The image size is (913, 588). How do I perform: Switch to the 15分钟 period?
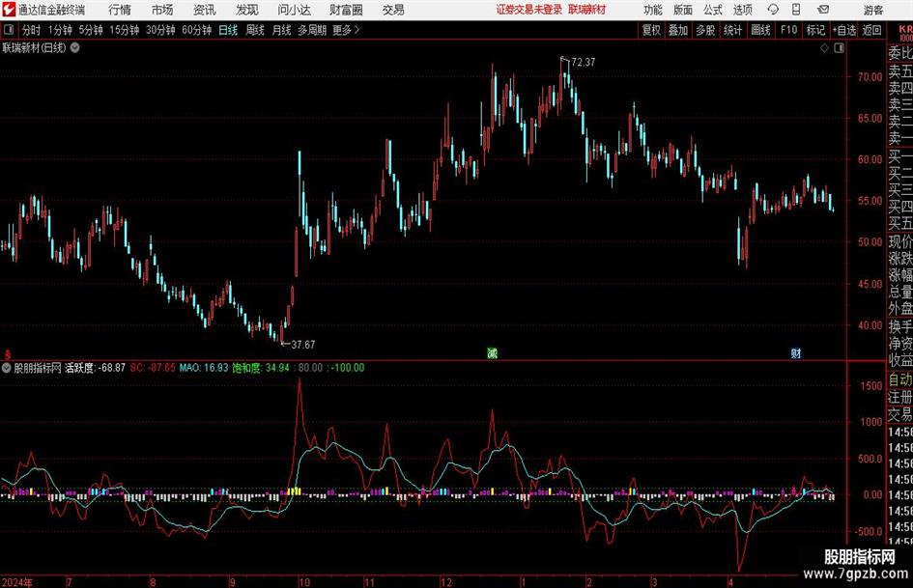(x=124, y=30)
